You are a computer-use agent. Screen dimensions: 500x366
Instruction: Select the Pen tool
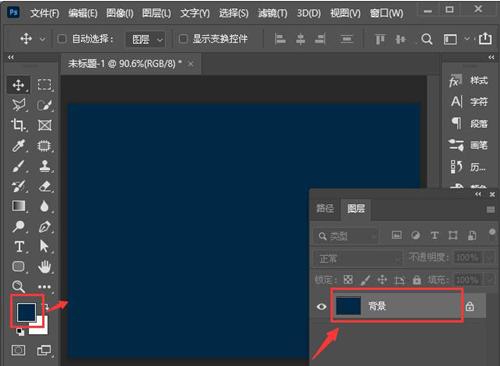click(x=45, y=226)
